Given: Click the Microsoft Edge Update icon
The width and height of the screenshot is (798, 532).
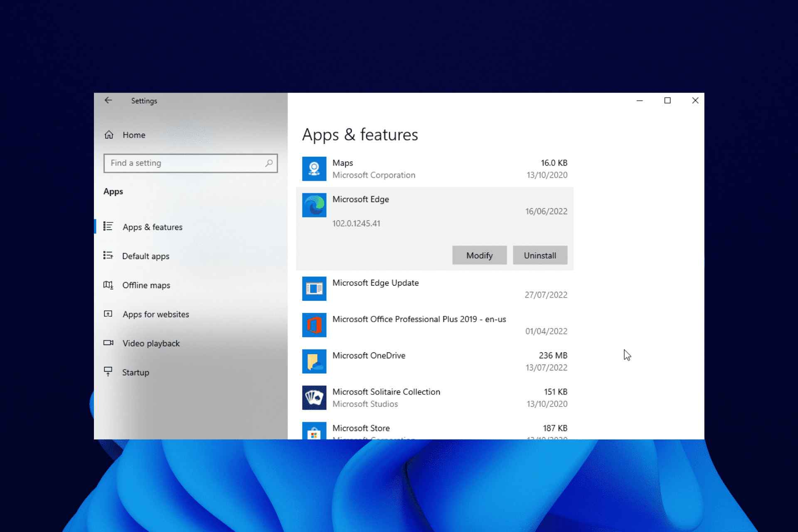Looking at the screenshot, I should tap(314, 288).
